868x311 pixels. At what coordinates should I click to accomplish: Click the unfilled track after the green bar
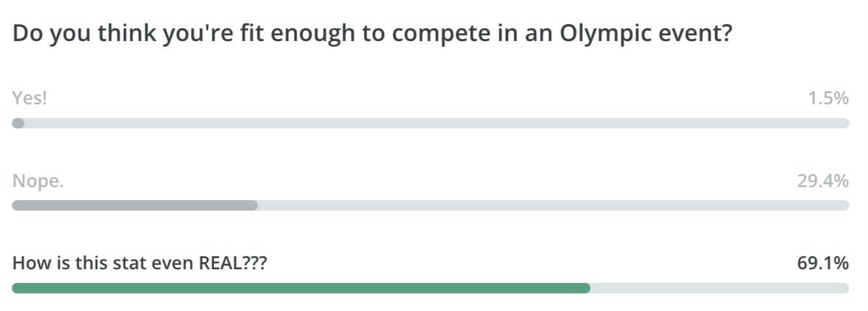click(x=720, y=288)
